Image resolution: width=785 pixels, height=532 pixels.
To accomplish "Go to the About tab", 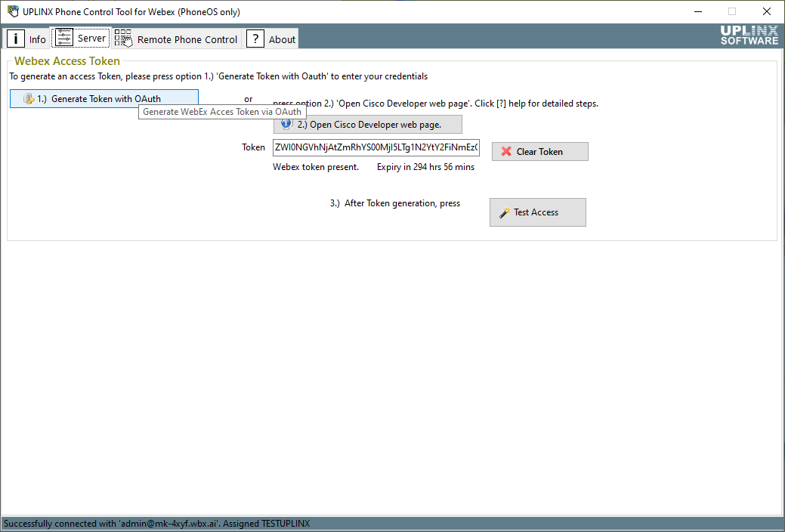I will coord(282,39).
